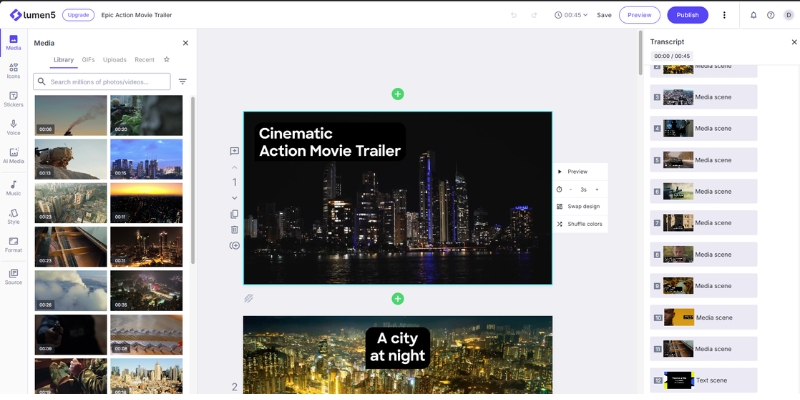Image resolution: width=800 pixels, height=400 pixels.
Task: Decrease scene duration with minus
Action: (x=570, y=189)
